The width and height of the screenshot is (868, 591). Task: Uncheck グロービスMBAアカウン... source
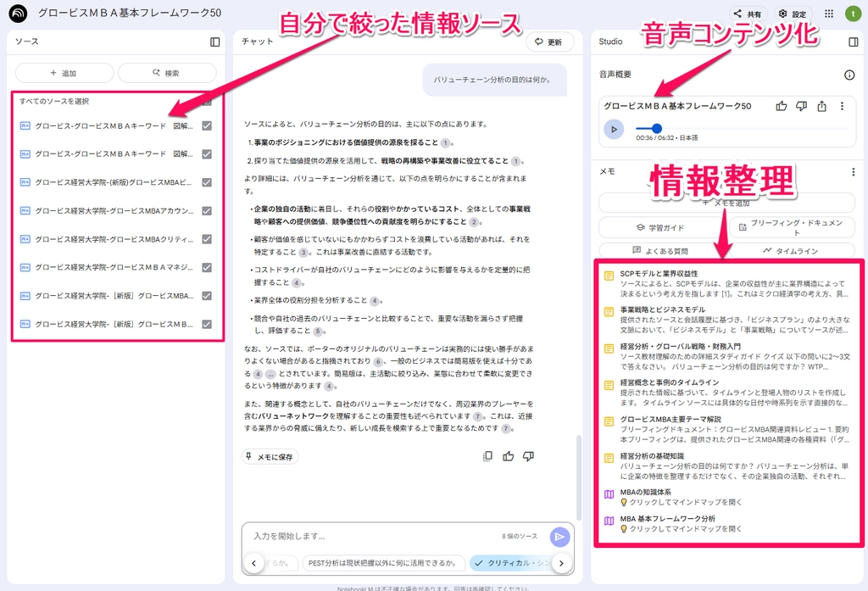pyautogui.click(x=207, y=210)
